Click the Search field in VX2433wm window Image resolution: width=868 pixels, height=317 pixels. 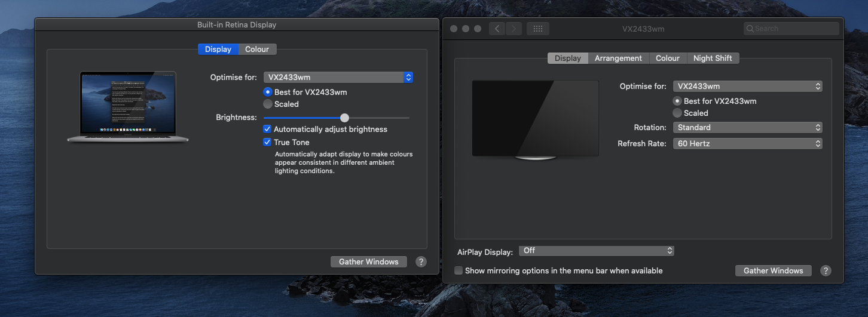point(791,29)
